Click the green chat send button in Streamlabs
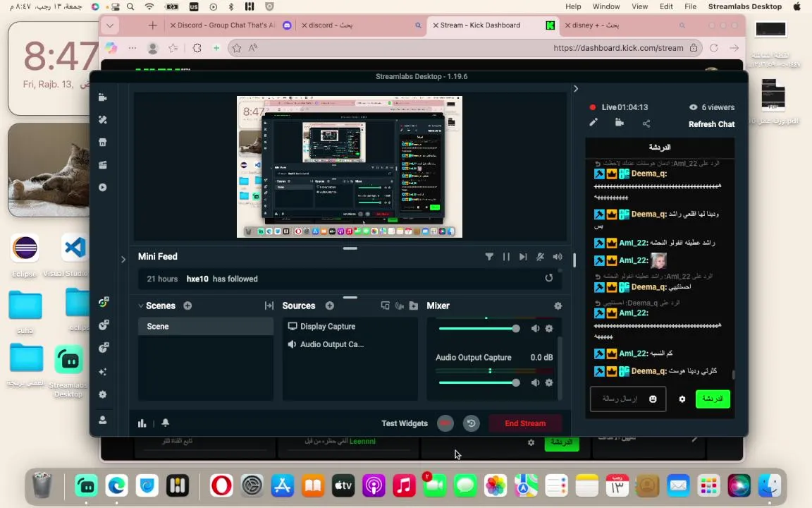The height and width of the screenshot is (508, 812). point(713,399)
